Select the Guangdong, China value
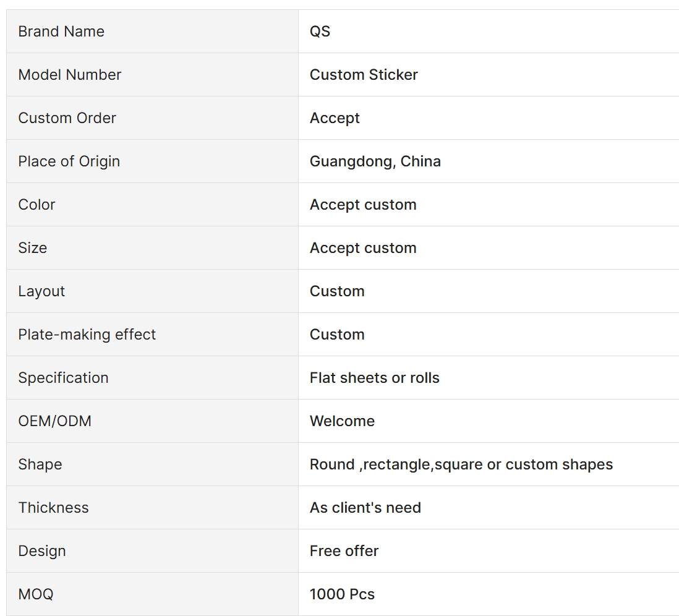The image size is (679, 616). point(375,161)
